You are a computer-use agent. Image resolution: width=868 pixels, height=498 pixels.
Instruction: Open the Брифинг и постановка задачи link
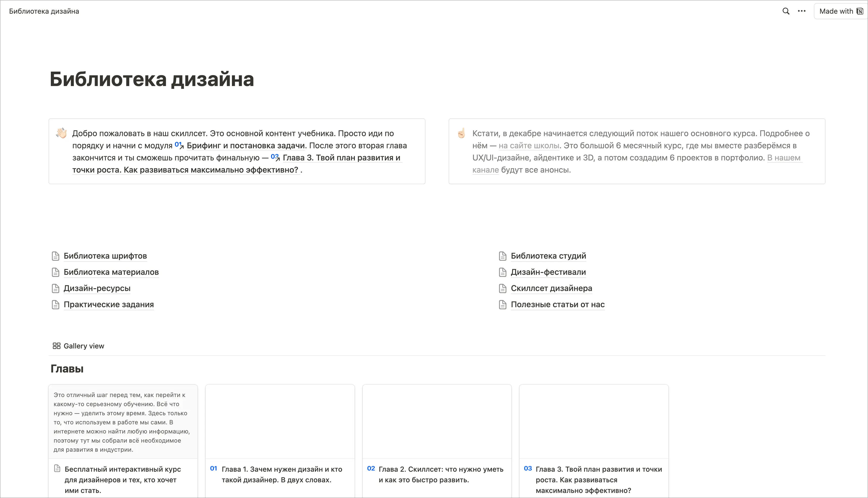click(x=246, y=145)
